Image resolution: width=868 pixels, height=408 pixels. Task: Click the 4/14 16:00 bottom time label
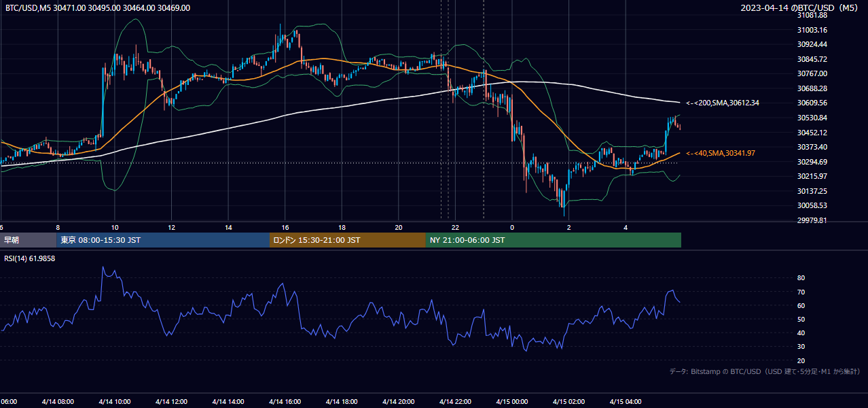[285, 401]
